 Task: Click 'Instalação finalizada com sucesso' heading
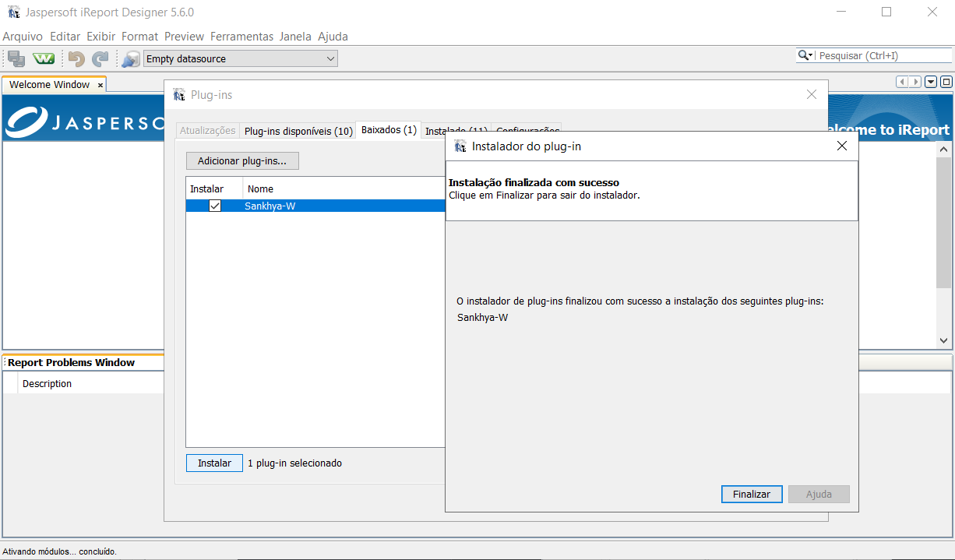534,183
